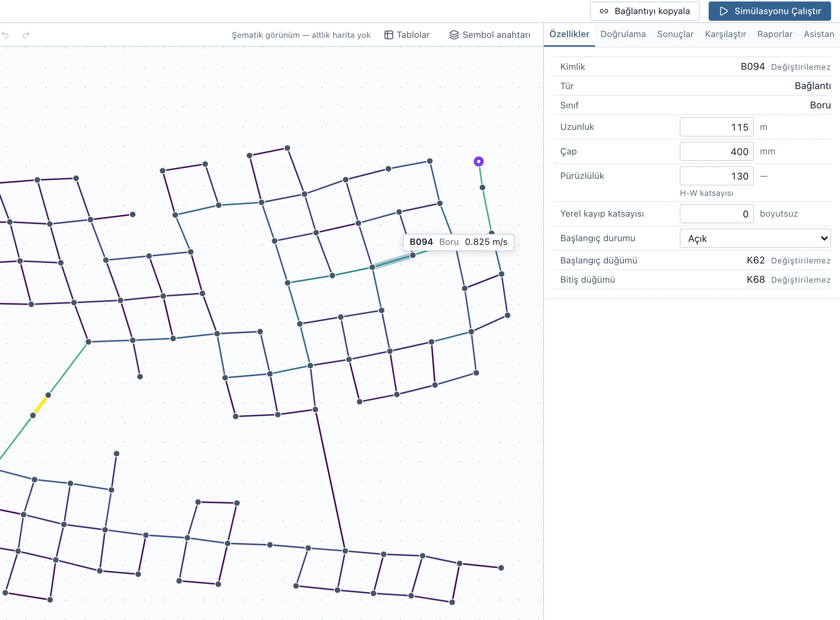The width and height of the screenshot is (840, 620).
Task: Select the yellow highlighted pipe segment
Action: (x=40, y=405)
